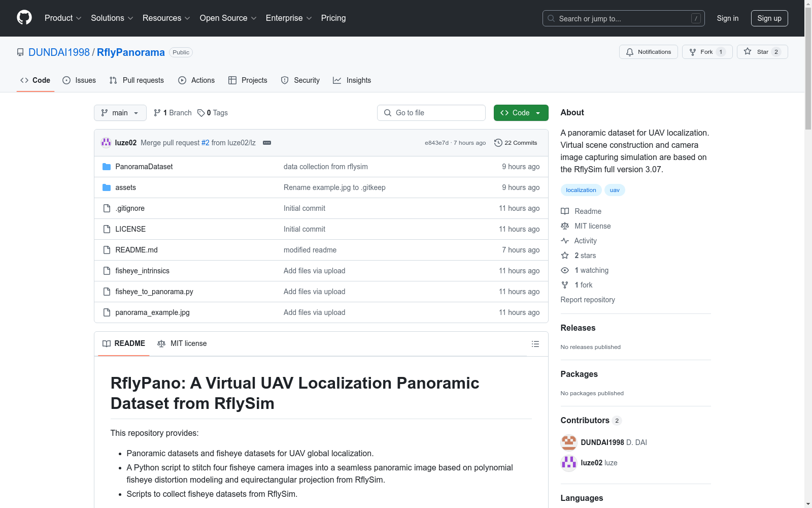Click the panorama_example.jpg file icon
Screen dimensions: 812x508
pyautogui.click(x=107, y=312)
